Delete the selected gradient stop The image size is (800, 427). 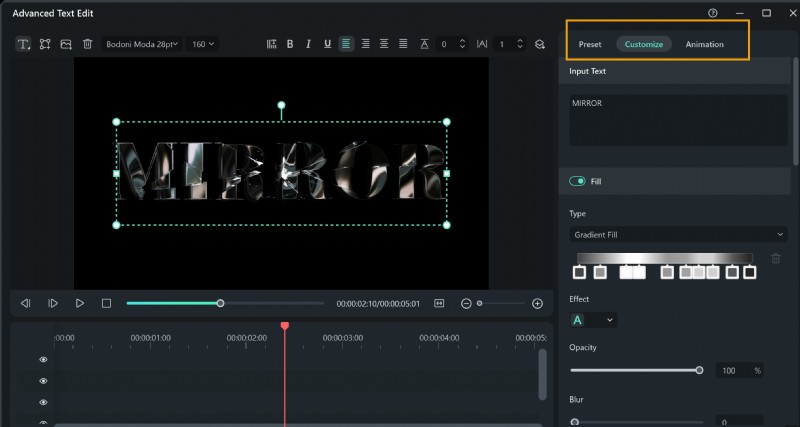(x=776, y=259)
